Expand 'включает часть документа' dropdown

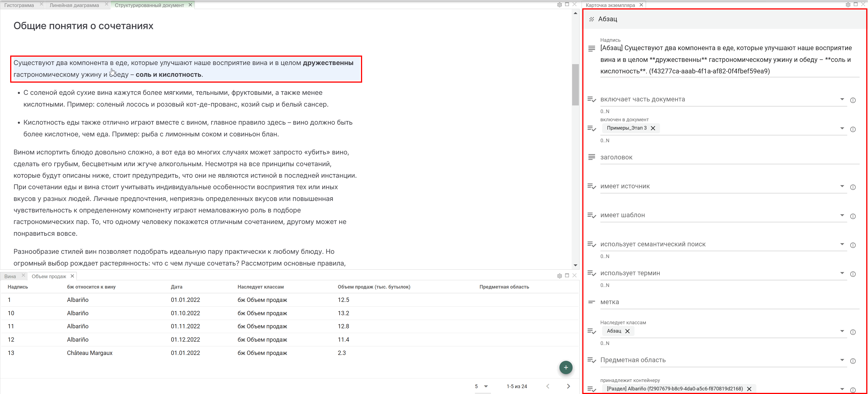tap(842, 99)
